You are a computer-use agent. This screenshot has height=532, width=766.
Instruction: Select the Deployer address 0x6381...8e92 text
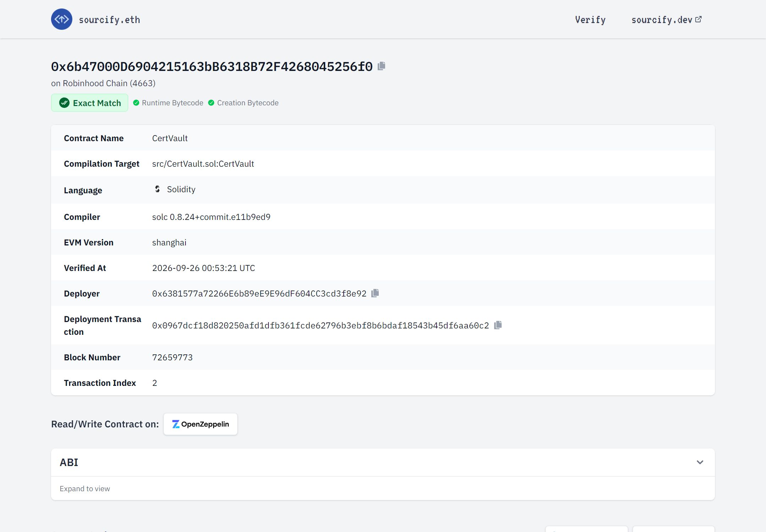pyautogui.click(x=259, y=294)
